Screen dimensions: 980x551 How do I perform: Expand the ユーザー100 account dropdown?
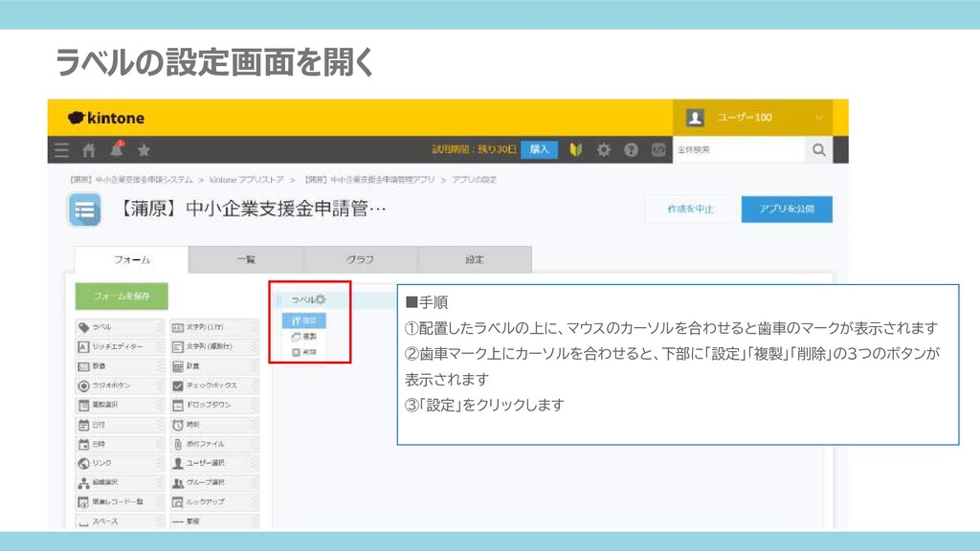click(x=752, y=118)
